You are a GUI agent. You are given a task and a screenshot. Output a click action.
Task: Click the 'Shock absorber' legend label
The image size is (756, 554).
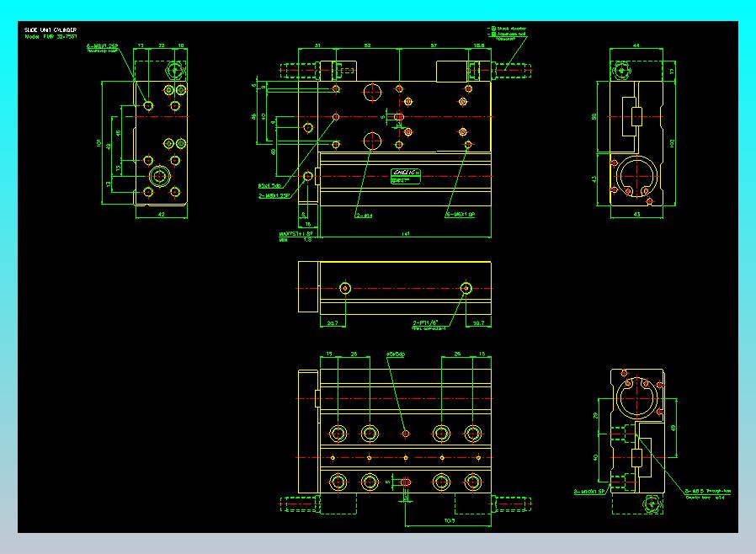tap(512, 29)
